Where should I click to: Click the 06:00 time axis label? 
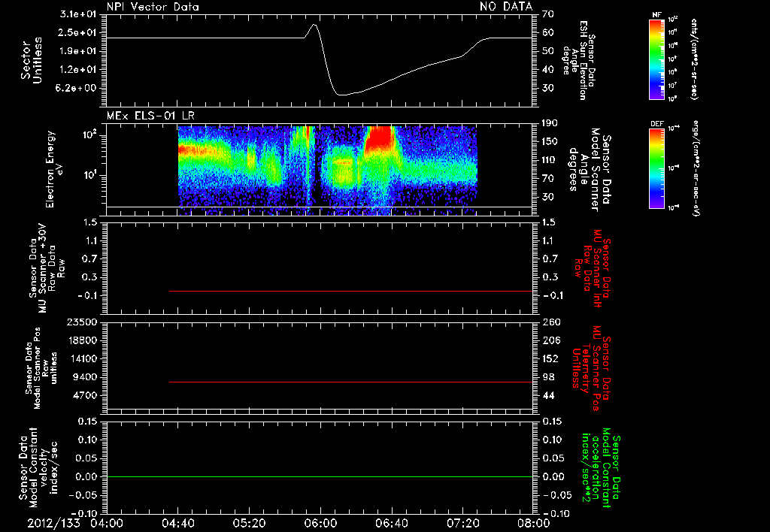320,523
